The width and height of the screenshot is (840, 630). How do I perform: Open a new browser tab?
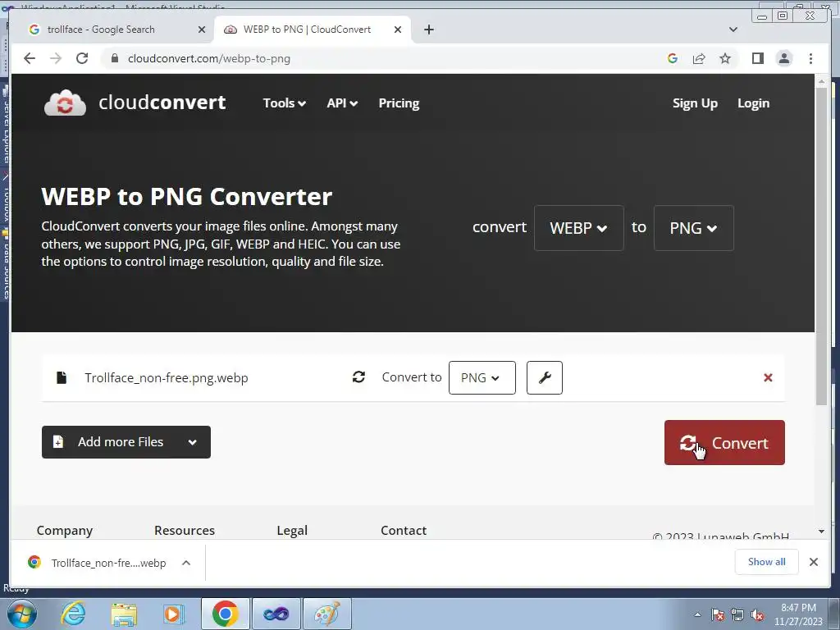[428, 30]
